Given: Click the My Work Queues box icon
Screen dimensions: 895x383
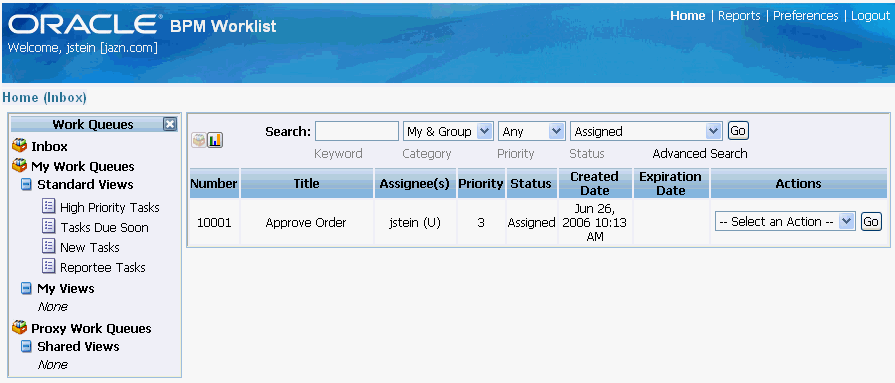Looking at the screenshot, I should pos(19,166).
